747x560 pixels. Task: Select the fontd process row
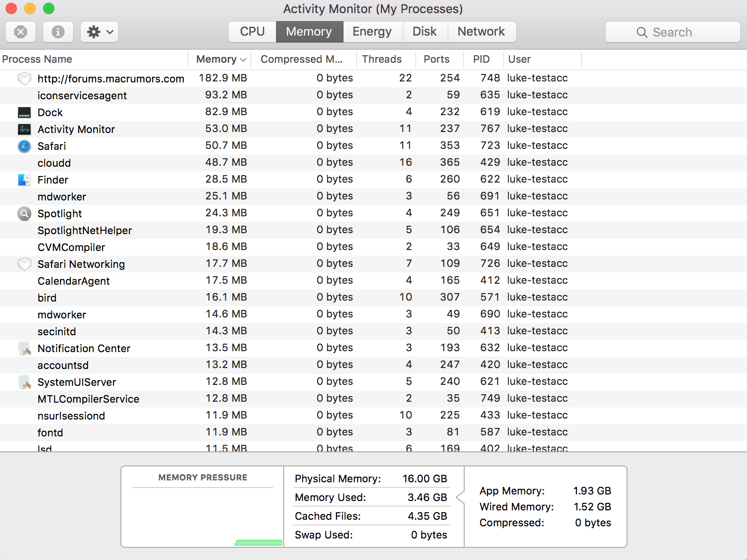click(373, 432)
